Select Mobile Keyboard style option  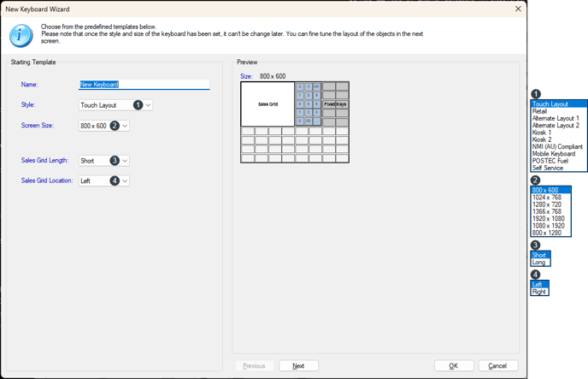coord(554,154)
